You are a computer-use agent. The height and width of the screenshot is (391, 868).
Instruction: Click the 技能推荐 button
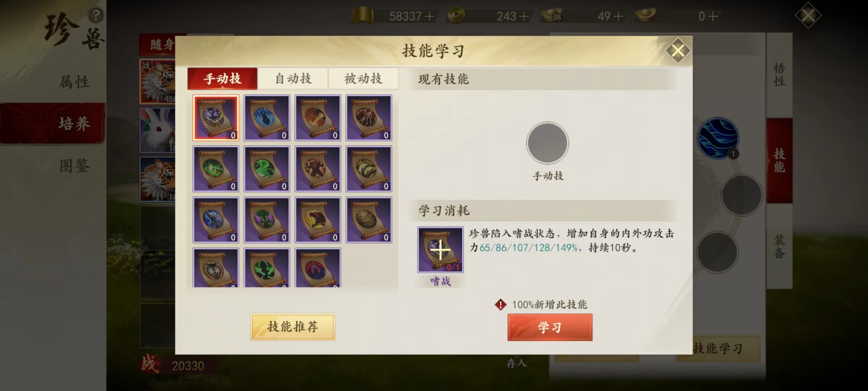(x=293, y=327)
